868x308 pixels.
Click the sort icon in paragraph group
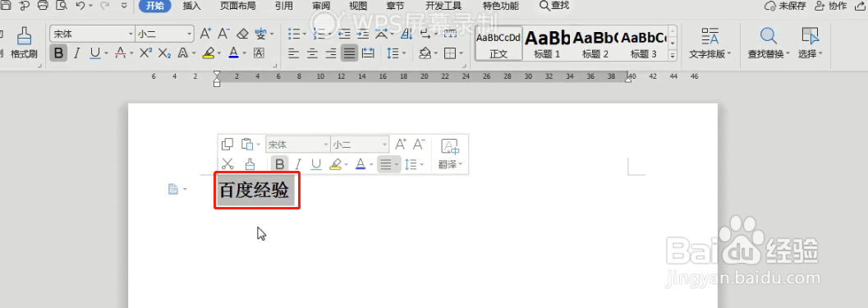coord(406,34)
